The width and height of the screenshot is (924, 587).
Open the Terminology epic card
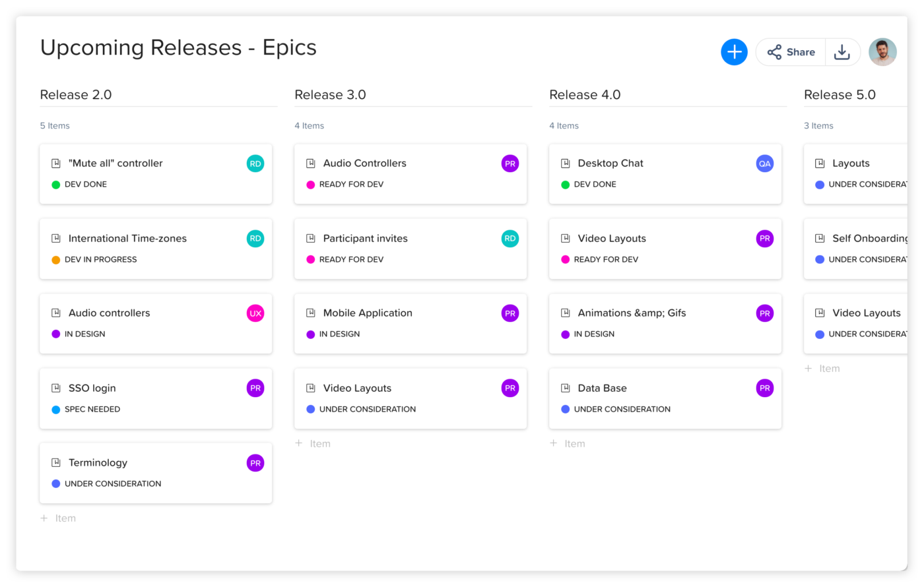(x=98, y=463)
